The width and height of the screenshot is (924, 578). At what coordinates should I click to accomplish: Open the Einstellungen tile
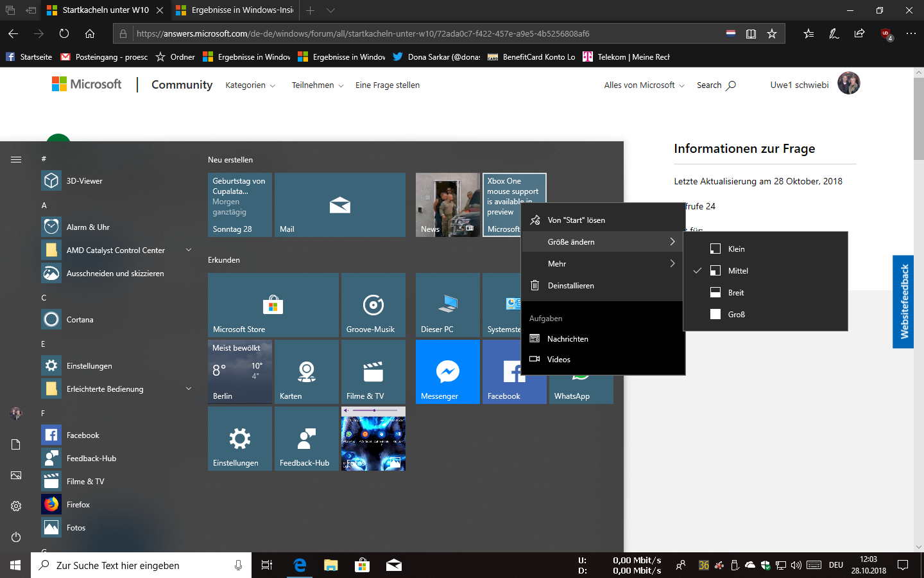[240, 439]
